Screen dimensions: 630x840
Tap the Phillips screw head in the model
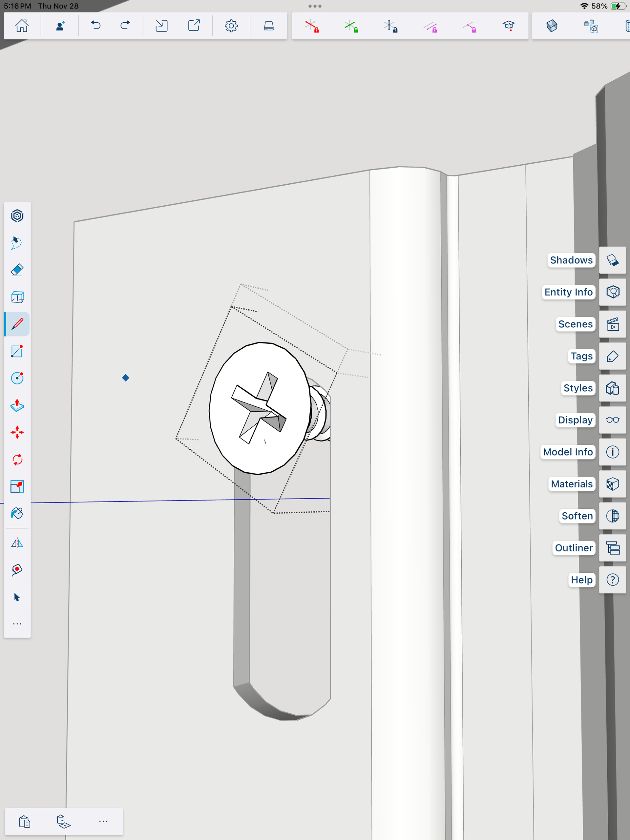point(260,408)
